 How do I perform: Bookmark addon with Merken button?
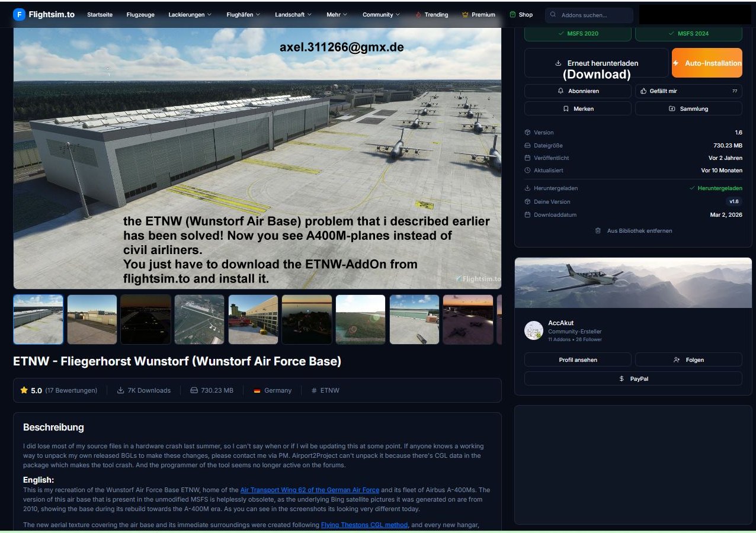pyautogui.click(x=578, y=109)
